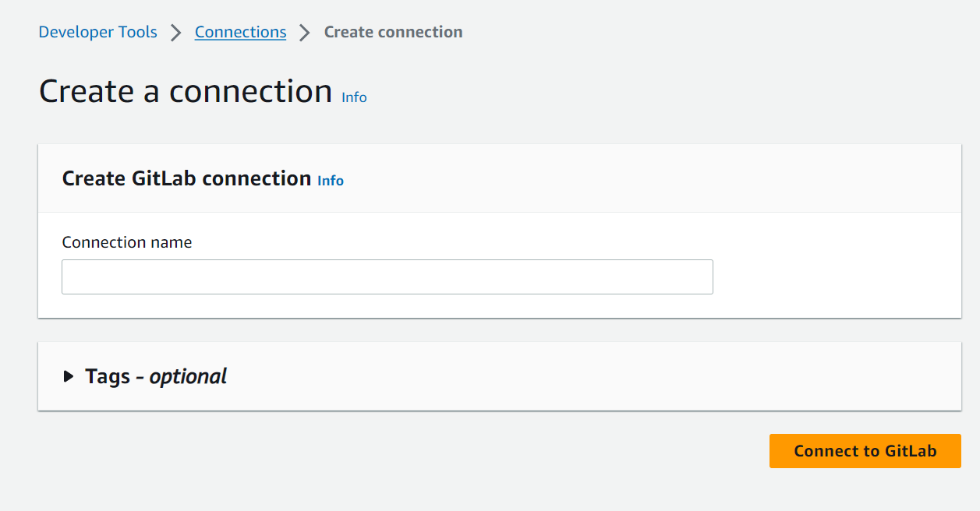Click the Info link beside Create a connection
This screenshot has height=511, width=980.
coord(353,97)
